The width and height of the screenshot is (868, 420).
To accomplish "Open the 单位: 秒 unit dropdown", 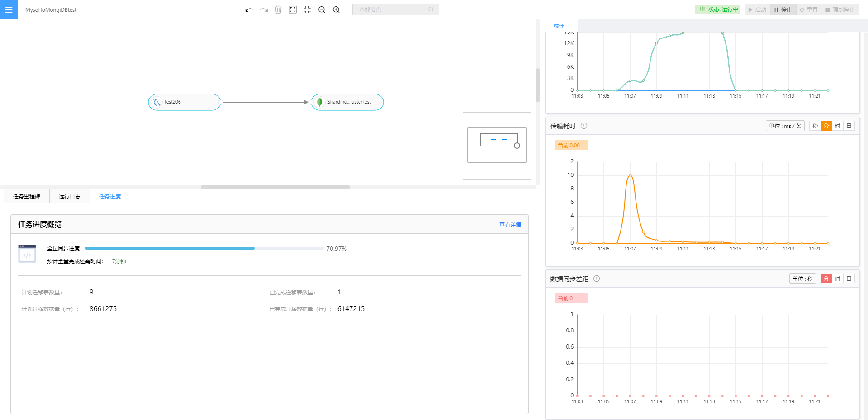I will click(802, 279).
